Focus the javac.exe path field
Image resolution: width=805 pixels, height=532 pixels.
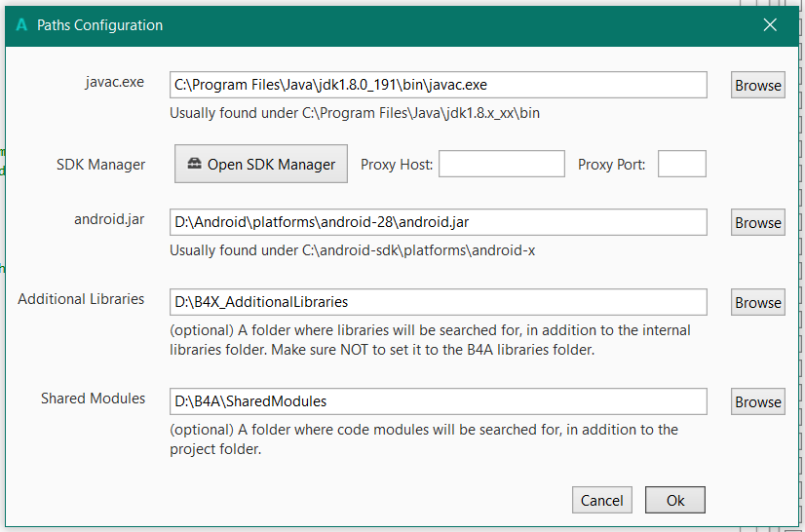[x=438, y=85]
